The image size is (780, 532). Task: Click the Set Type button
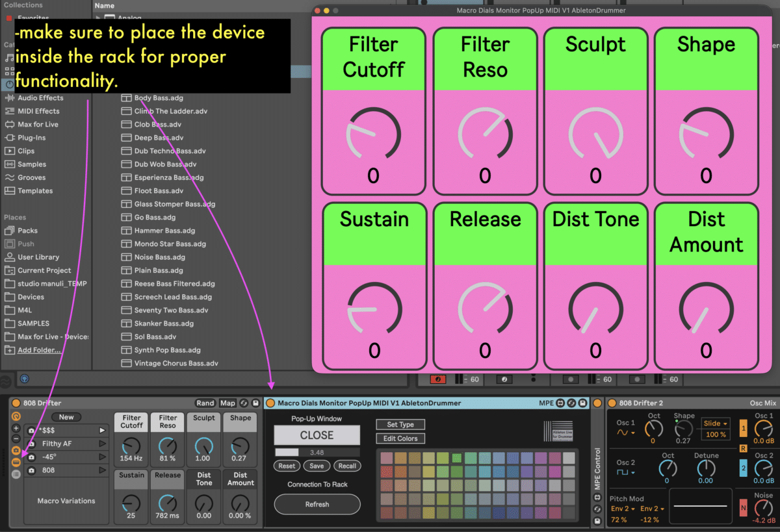click(x=400, y=424)
